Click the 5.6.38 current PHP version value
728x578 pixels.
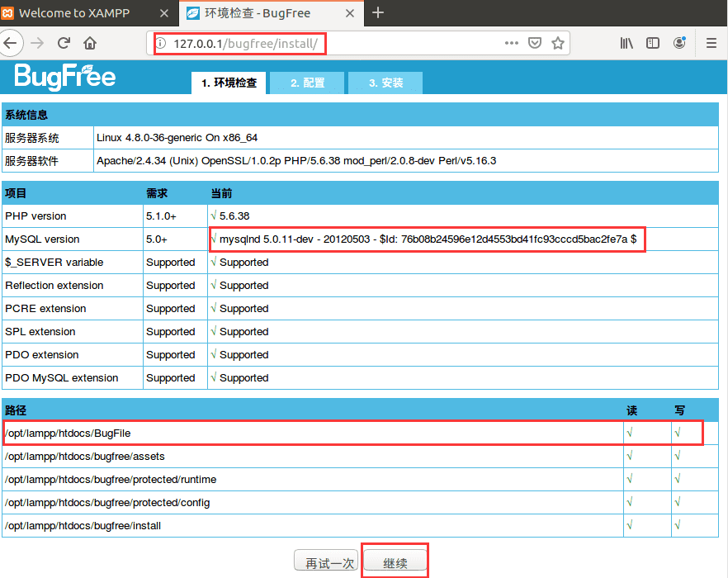[234, 216]
